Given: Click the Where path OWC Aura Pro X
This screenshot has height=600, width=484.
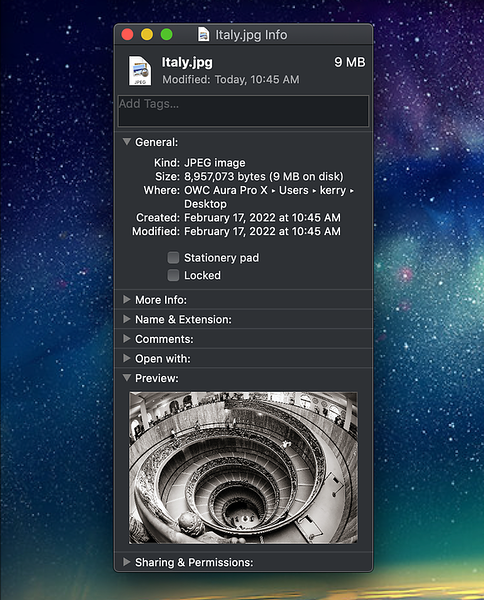Looking at the screenshot, I should pos(226,190).
